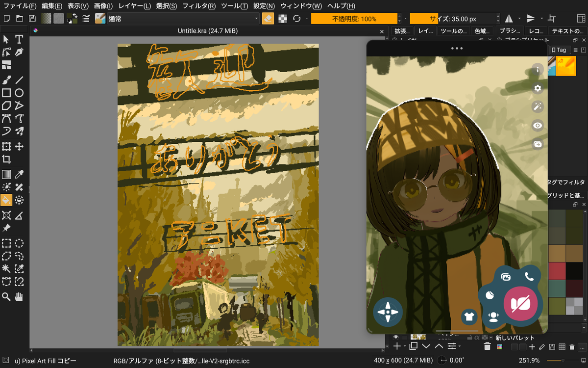Screen dimensions: 588x368
Task: Select the Freehand Brush tool
Action: [6, 79]
